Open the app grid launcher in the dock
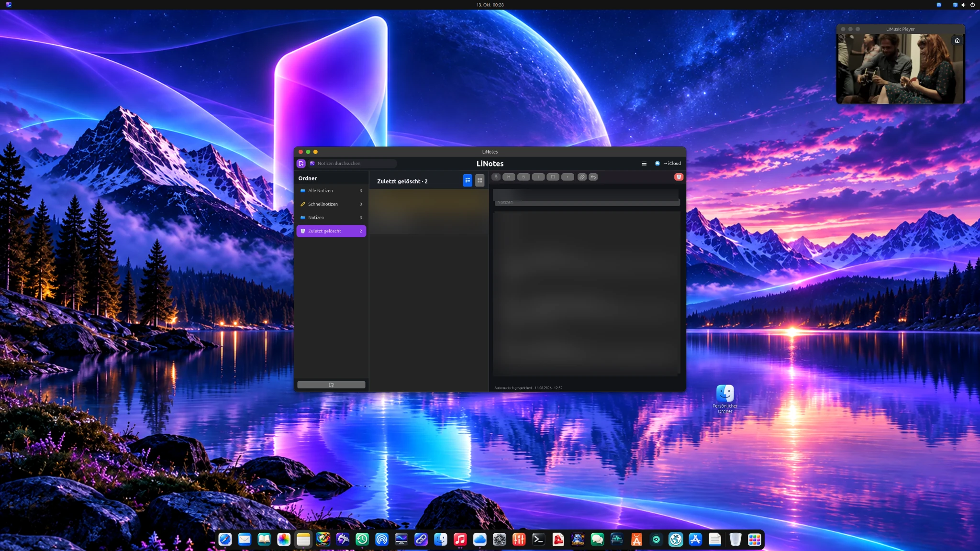Viewport: 980px width, 551px height. [x=755, y=540]
